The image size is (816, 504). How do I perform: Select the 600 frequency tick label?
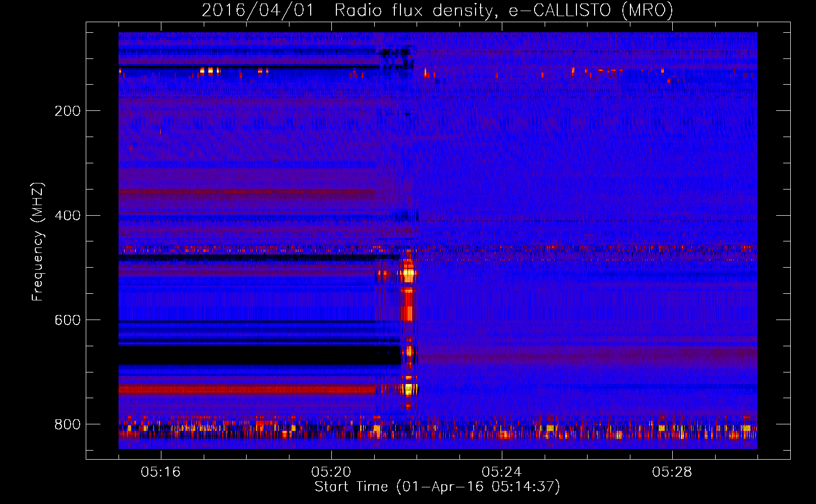(68, 321)
